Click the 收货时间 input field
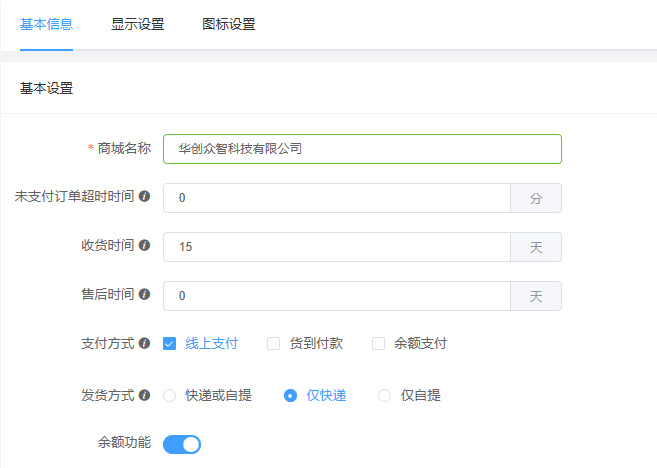Image resolution: width=657 pixels, height=468 pixels. click(x=337, y=247)
